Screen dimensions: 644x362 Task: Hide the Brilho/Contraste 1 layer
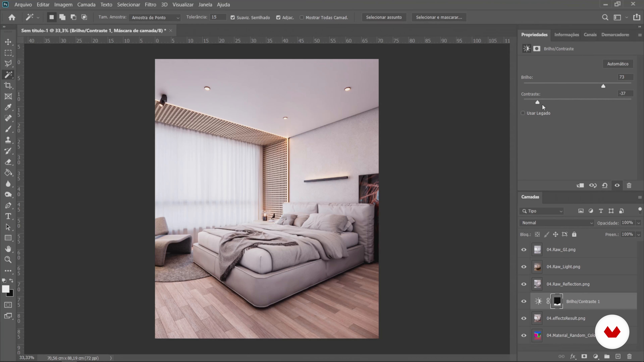(524, 301)
